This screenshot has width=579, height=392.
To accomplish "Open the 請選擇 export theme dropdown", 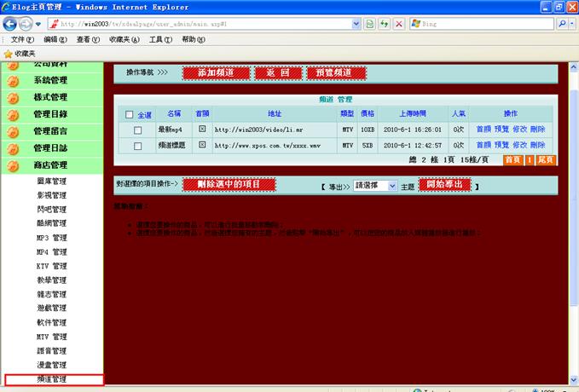I will click(374, 185).
